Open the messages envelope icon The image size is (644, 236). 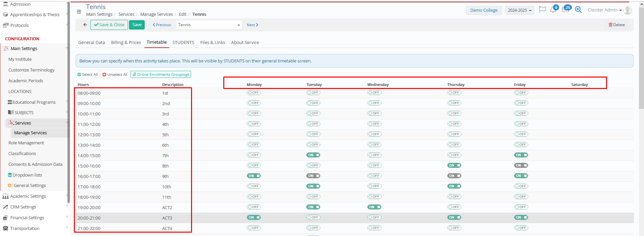click(x=565, y=10)
